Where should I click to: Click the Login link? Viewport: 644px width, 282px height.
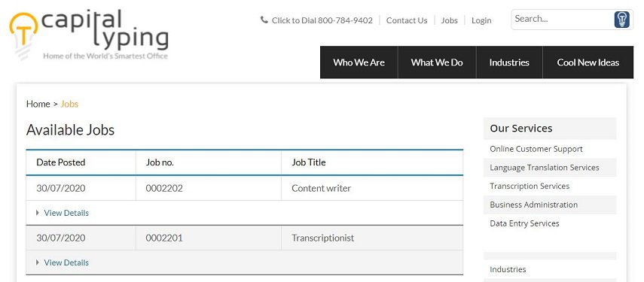[x=481, y=20]
